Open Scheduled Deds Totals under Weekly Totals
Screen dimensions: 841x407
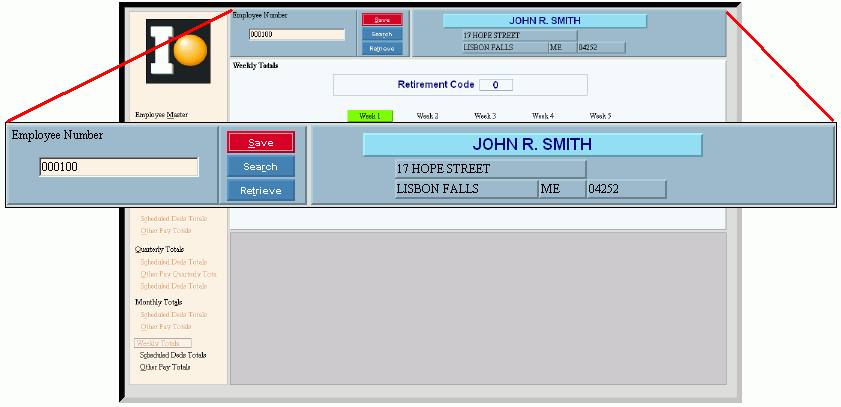point(173,355)
